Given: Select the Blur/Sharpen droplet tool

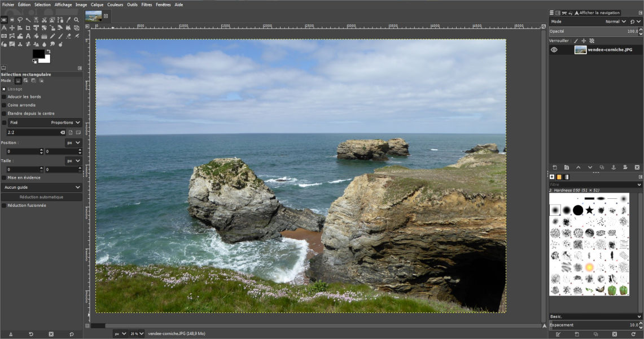Looking at the screenshot, I should tap(45, 44).
